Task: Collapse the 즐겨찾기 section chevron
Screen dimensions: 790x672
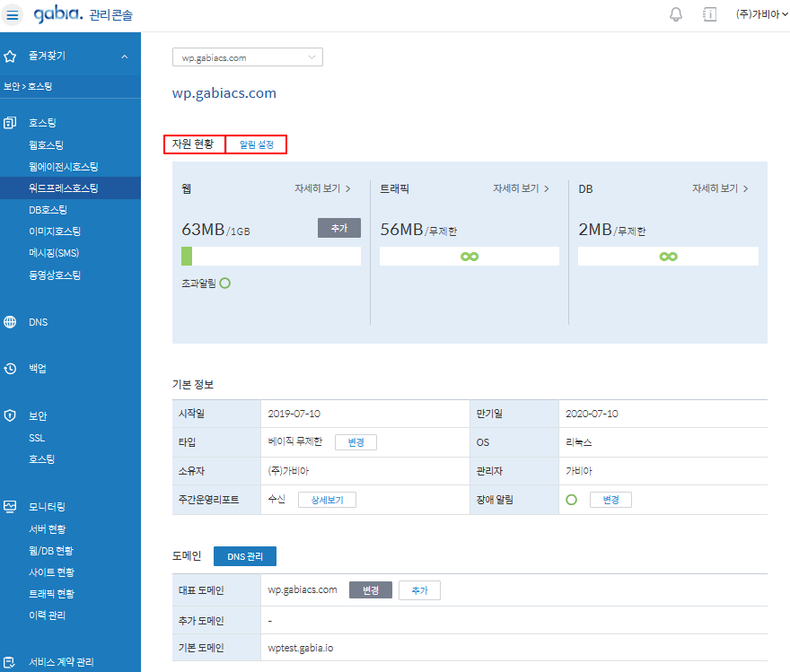Action: (x=124, y=57)
